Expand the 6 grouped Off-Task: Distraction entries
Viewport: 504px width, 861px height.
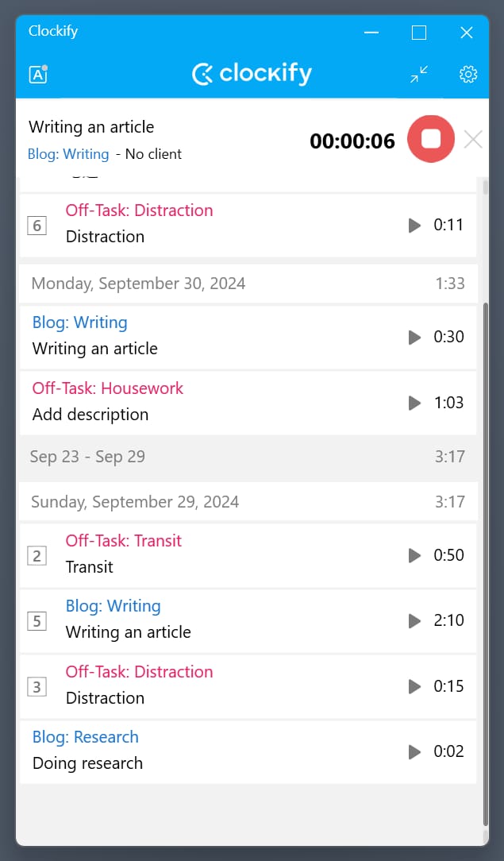(x=37, y=226)
